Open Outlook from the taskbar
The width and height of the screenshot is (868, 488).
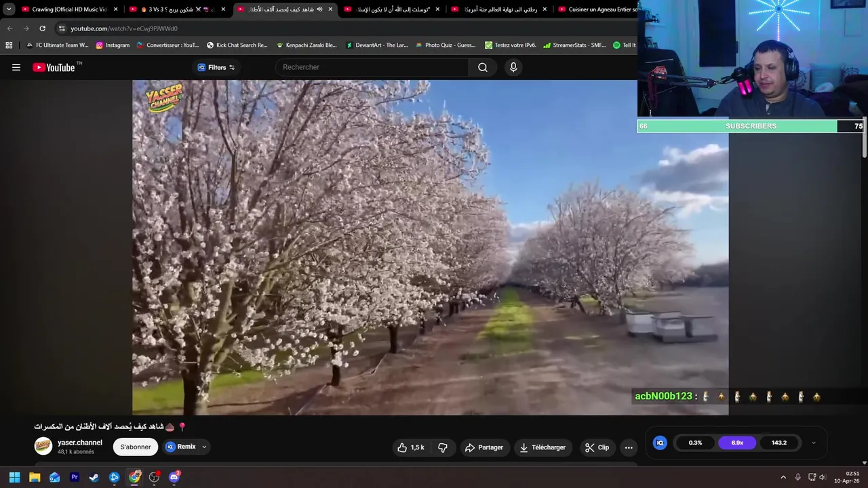pos(54,477)
